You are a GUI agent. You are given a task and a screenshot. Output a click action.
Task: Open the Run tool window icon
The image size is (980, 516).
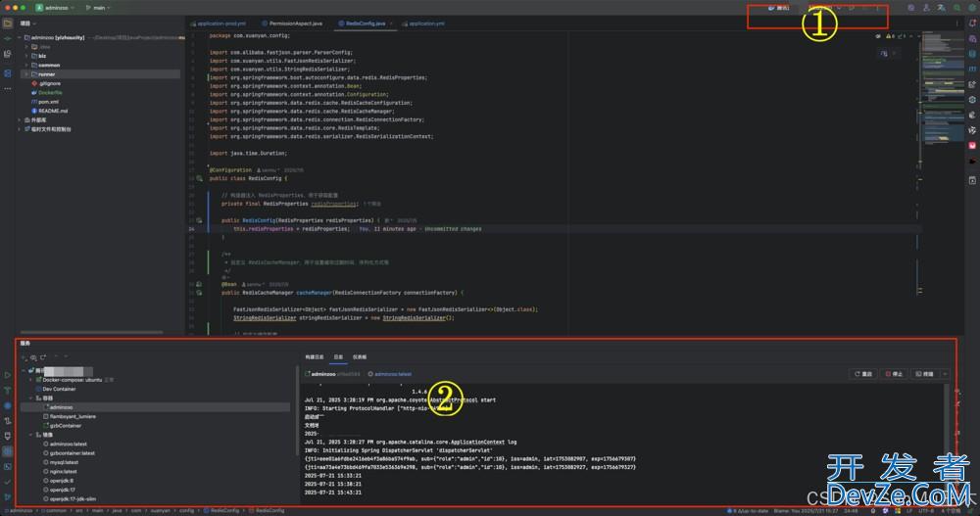point(8,375)
